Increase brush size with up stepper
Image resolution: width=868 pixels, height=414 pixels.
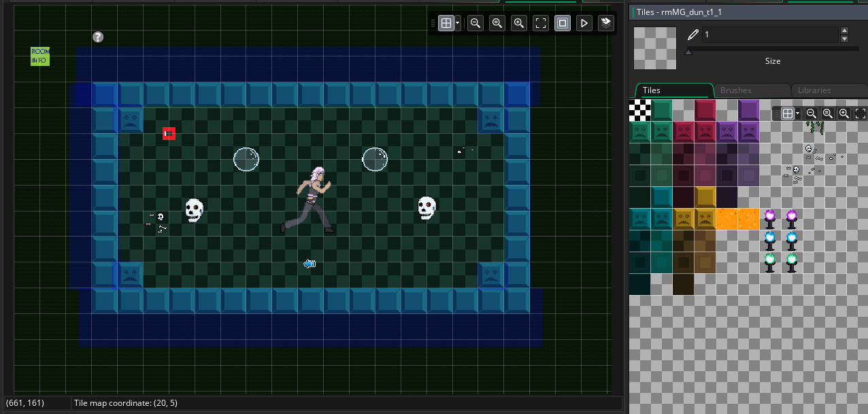(844, 31)
